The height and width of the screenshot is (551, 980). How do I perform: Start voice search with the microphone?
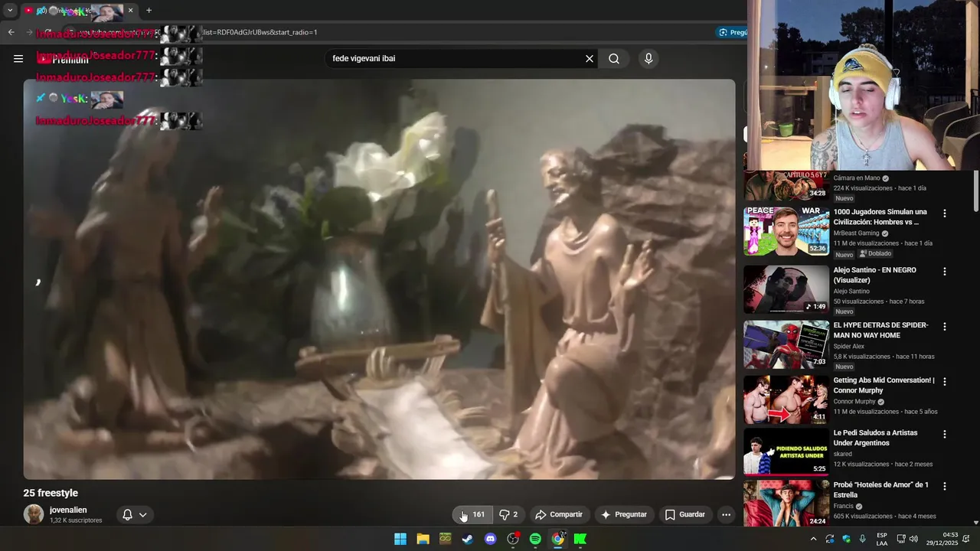point(648,58)
